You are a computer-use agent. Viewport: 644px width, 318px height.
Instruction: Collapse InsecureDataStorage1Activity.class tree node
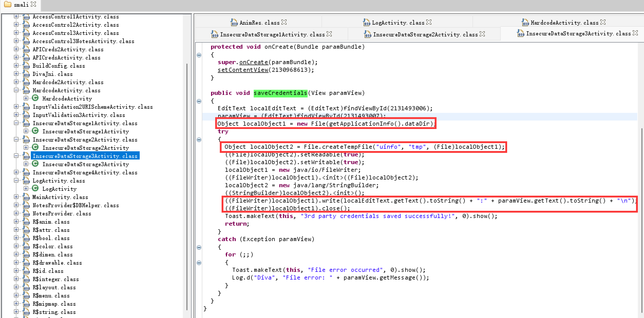pos(16,123)
